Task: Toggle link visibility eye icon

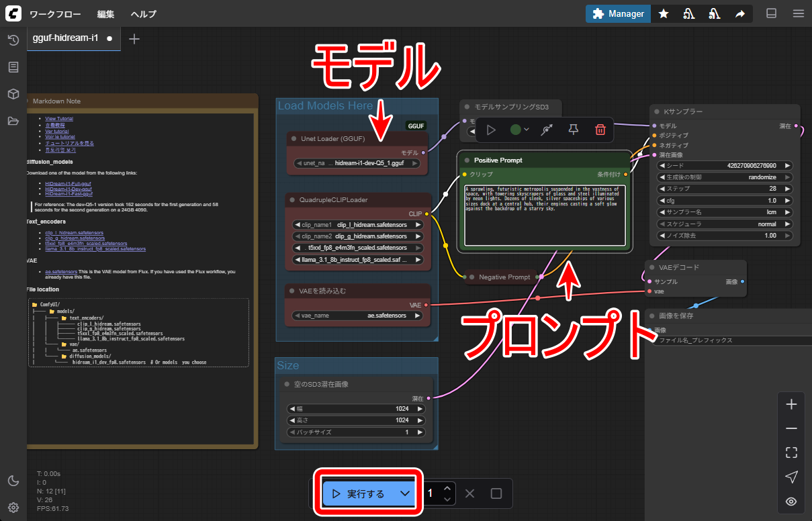Action: [791, 501]
